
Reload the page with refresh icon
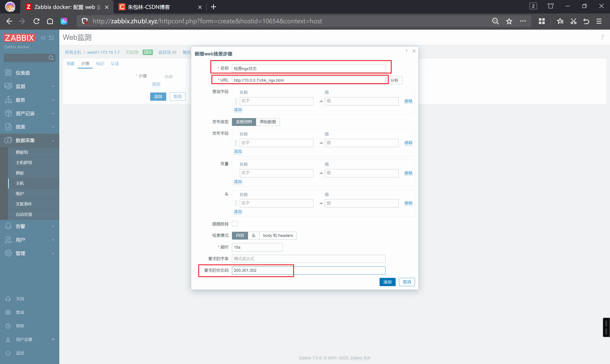pos(36,21)
